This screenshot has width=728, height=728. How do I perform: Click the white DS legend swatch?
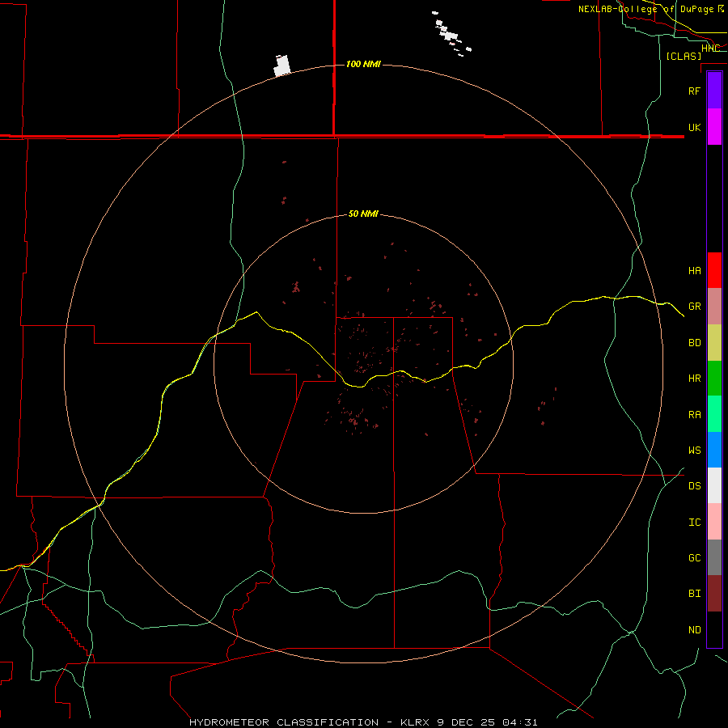tap(714, 485)
